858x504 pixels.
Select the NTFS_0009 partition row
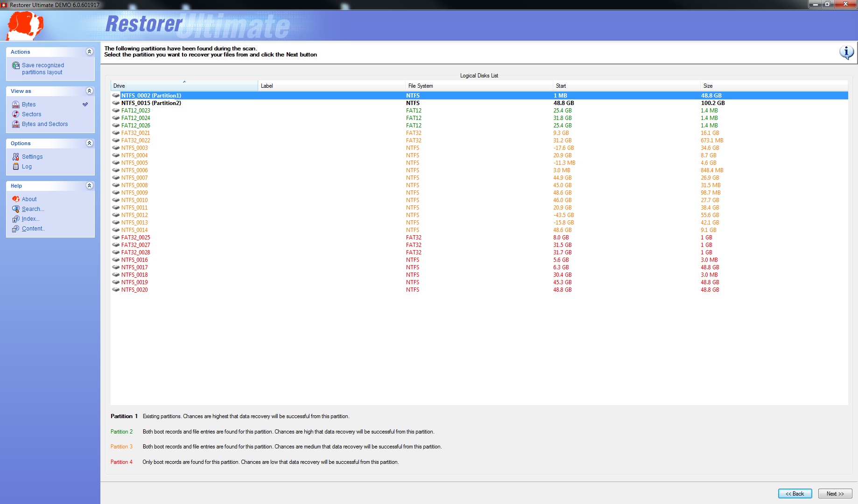[x=479, y=193]
